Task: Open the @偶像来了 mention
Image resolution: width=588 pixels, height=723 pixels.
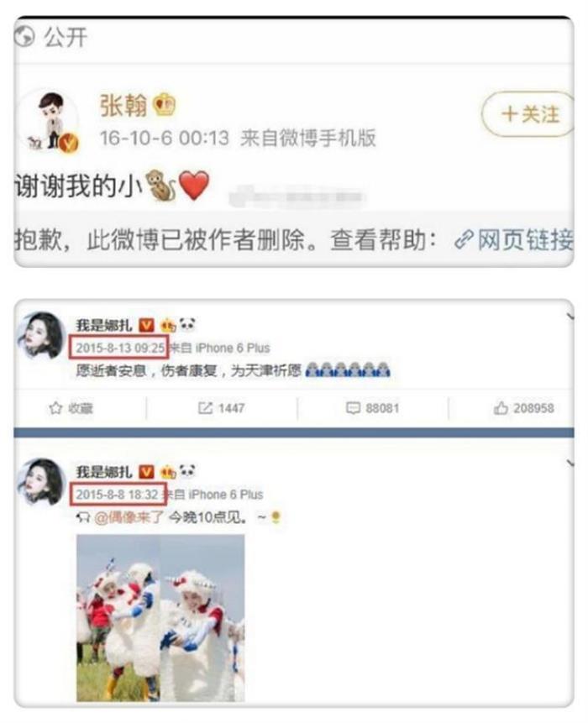Action: [x=129, y=517]
